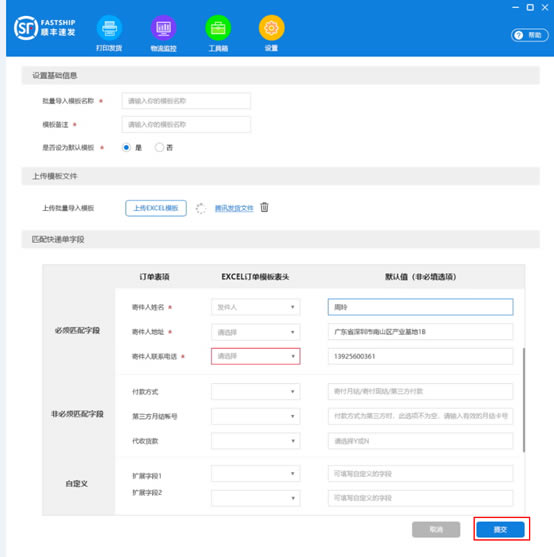Expand the 寄件人姓名 header dropdown
The image size is (554, 557).
click(x=255, y=307)
